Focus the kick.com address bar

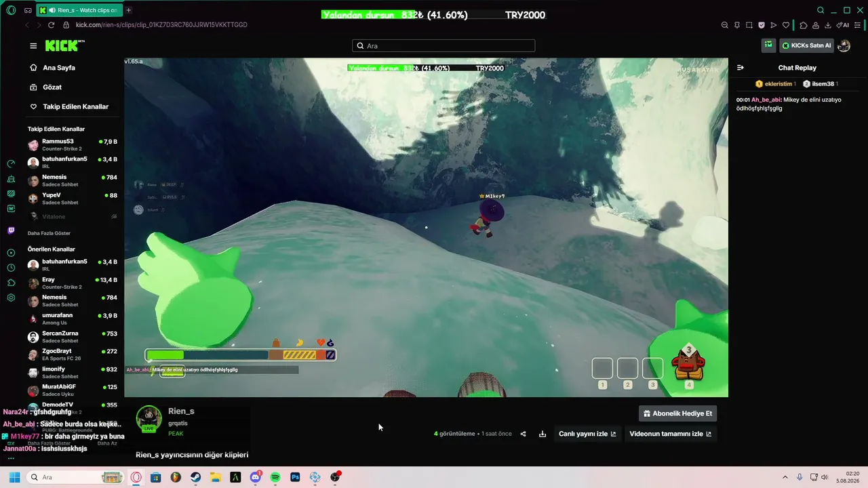(x=161, y=25)
